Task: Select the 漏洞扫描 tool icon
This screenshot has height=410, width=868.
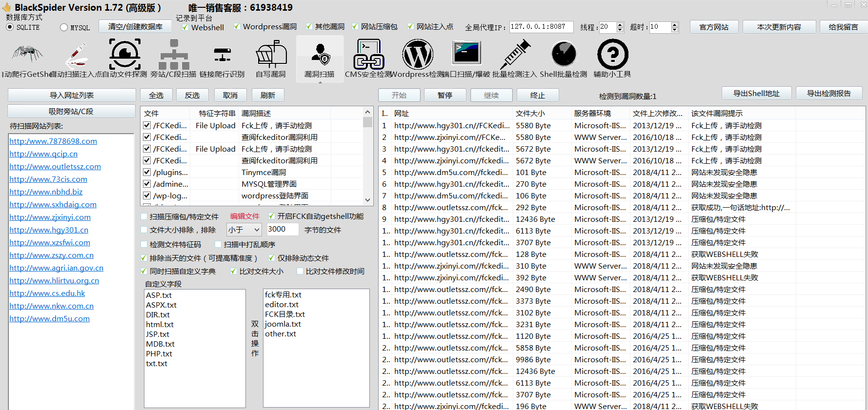Action: coord(320,59)
